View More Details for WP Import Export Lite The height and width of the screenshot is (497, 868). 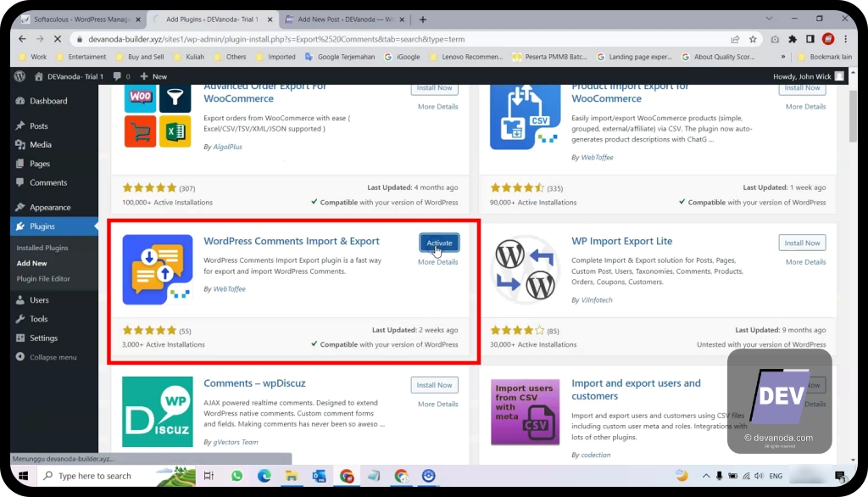click(x=805, y=262)
